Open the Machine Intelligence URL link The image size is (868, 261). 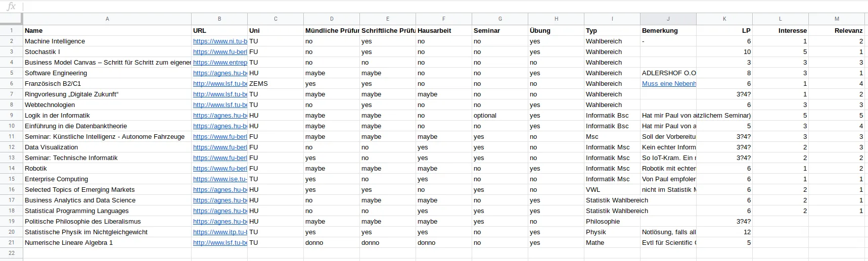tap(220, 41)
